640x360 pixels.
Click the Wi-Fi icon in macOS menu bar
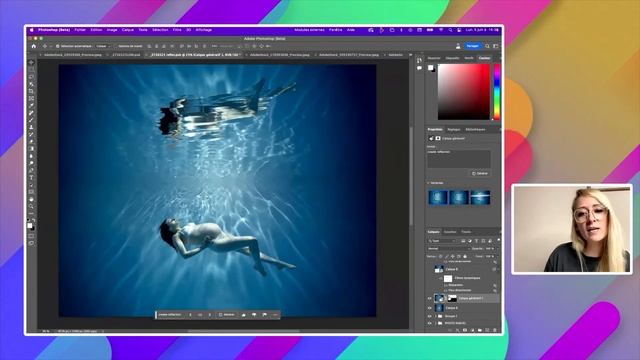441,30
